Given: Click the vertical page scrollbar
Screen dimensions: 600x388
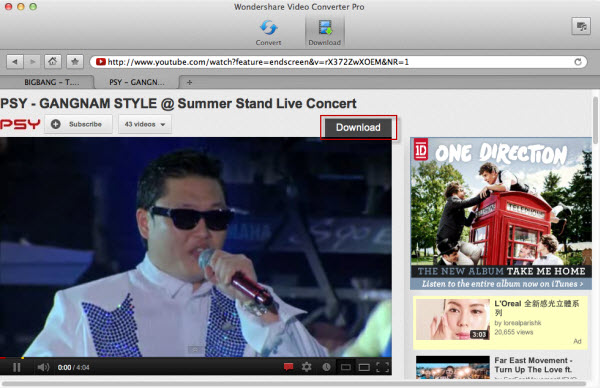Looking at the screenshot, I should (x=595, y=120).
